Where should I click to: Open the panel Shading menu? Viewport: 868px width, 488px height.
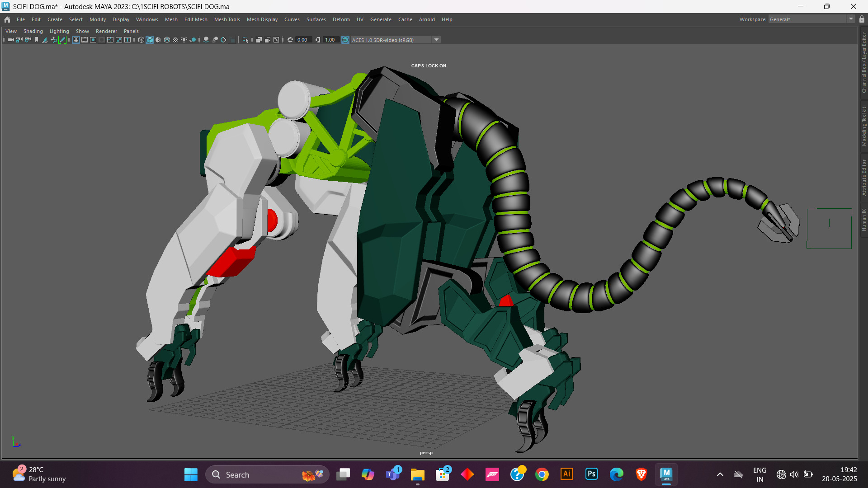[x=33, y=31]
